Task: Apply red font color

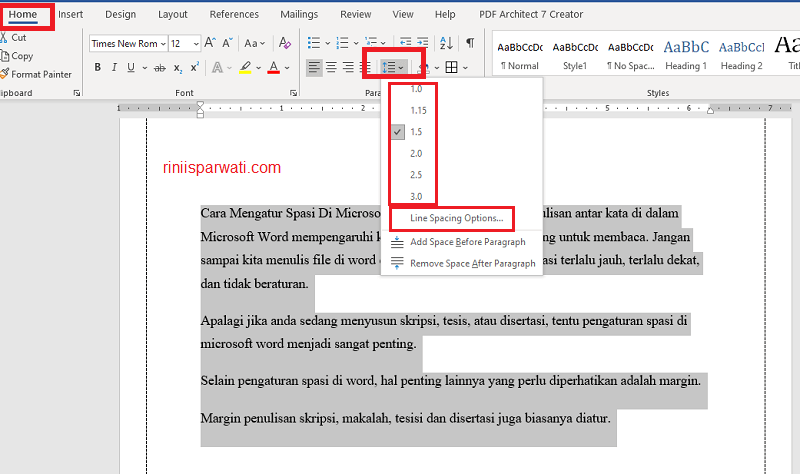Action: [274, 67]
